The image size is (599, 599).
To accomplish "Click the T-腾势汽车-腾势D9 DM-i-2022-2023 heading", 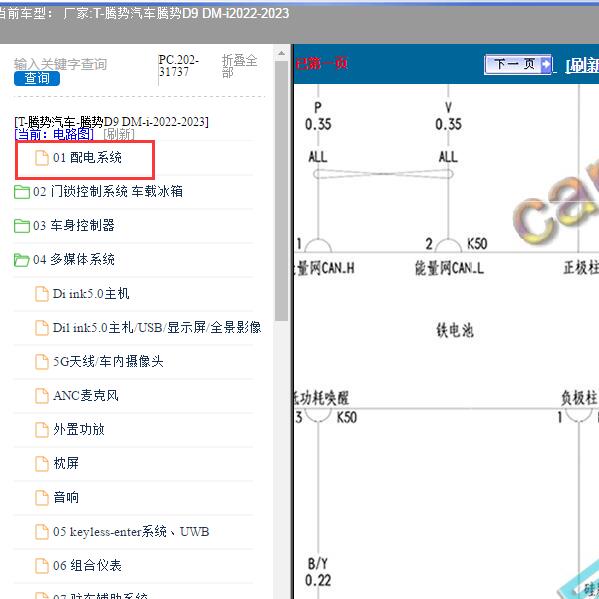I will point(112,122).
